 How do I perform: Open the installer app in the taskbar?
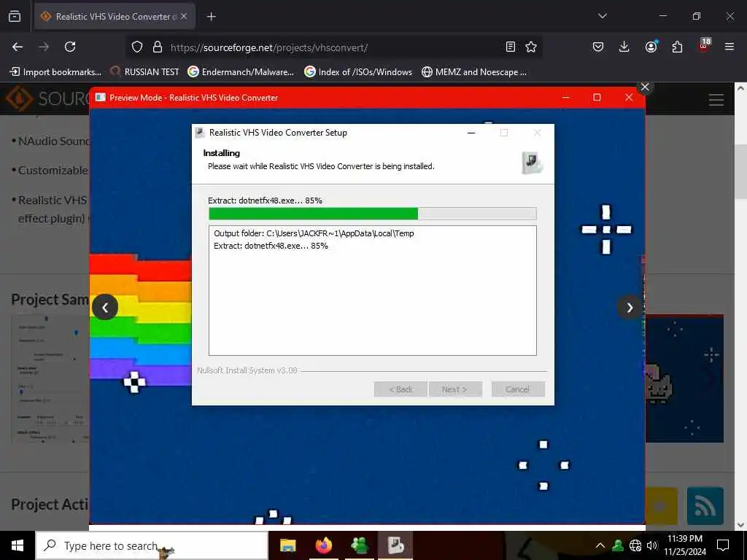click(x=395, y=545)
